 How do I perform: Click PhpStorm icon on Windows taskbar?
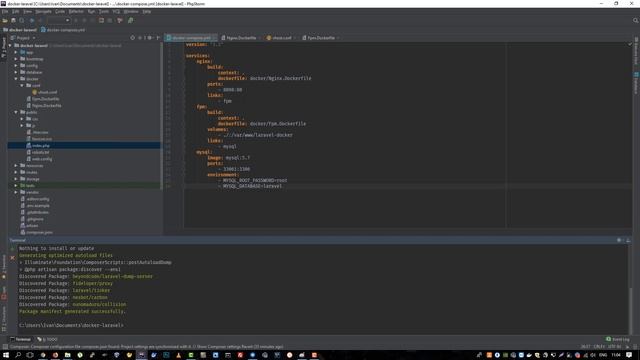click(x=141, y=355)
